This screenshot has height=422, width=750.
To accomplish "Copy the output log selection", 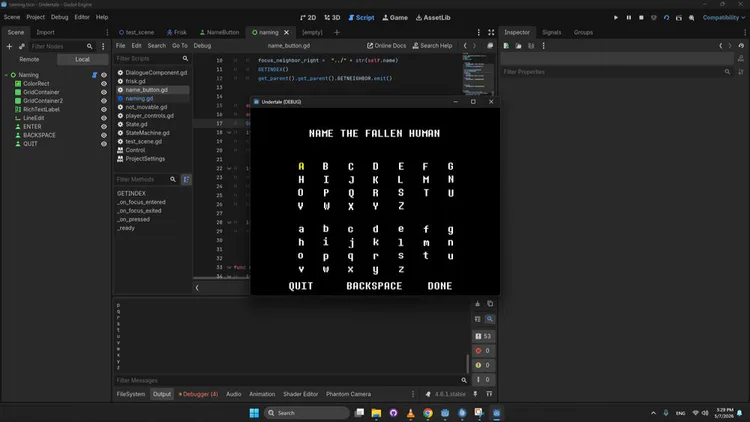I will click(x=490, y=304).
